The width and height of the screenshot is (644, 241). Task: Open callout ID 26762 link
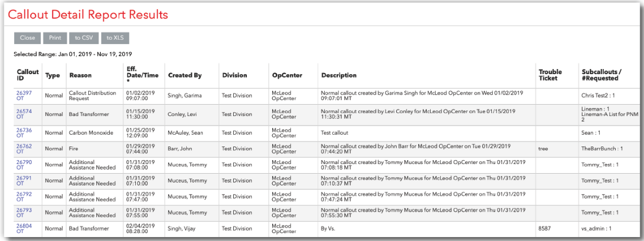(x=23, y=145)
